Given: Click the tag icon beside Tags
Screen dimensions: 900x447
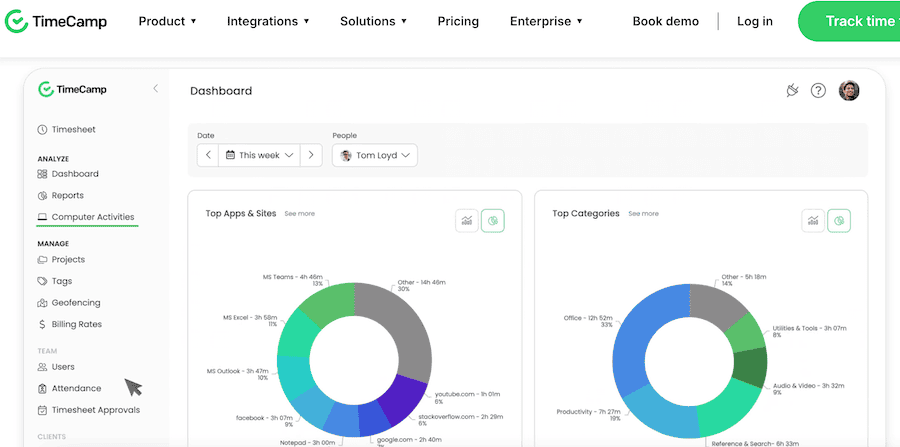Looking at the screenshot, I should coord(42,281).
